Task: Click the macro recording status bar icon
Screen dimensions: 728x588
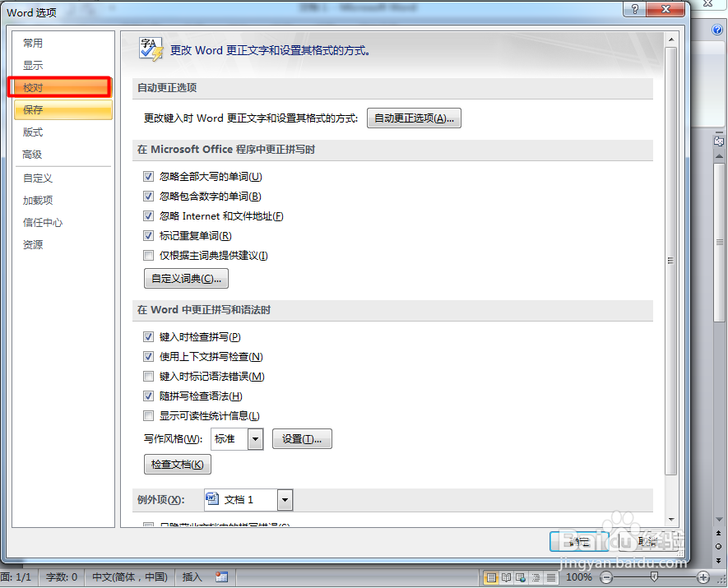Action: click(221, 576)
